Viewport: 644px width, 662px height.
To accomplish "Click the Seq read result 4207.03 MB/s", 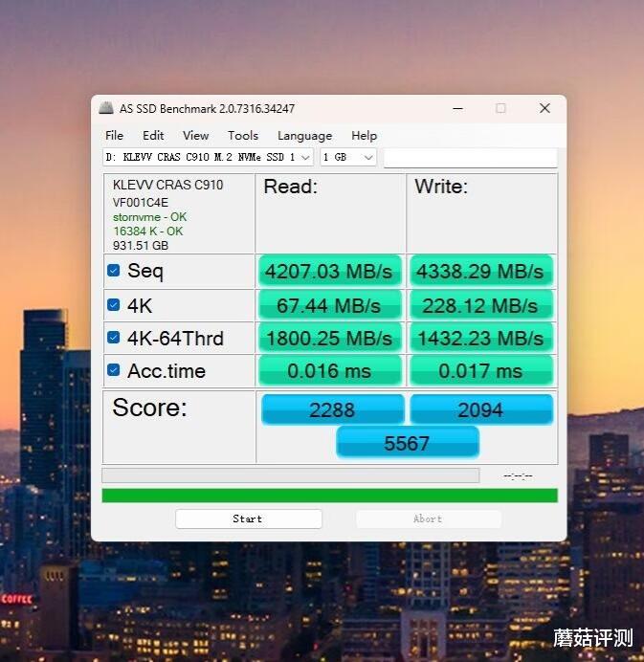I will (x=329, y=271).
